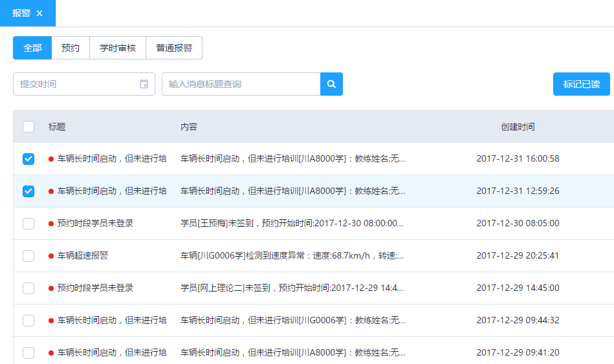Uncheck the 16:00:58 alarm row checkbox
Viewport: 614px width, 364px height.
point(28,159)
